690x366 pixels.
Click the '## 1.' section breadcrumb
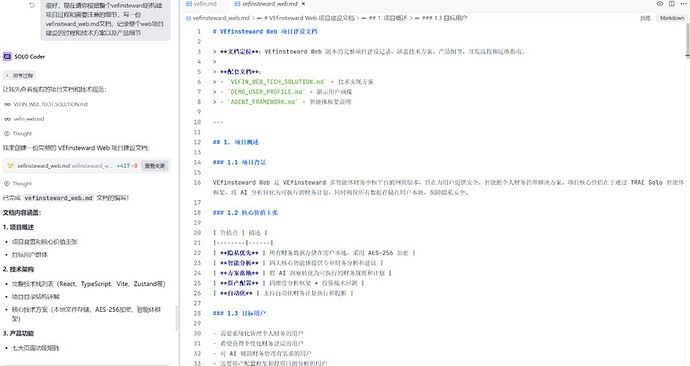tap(388, 18)
